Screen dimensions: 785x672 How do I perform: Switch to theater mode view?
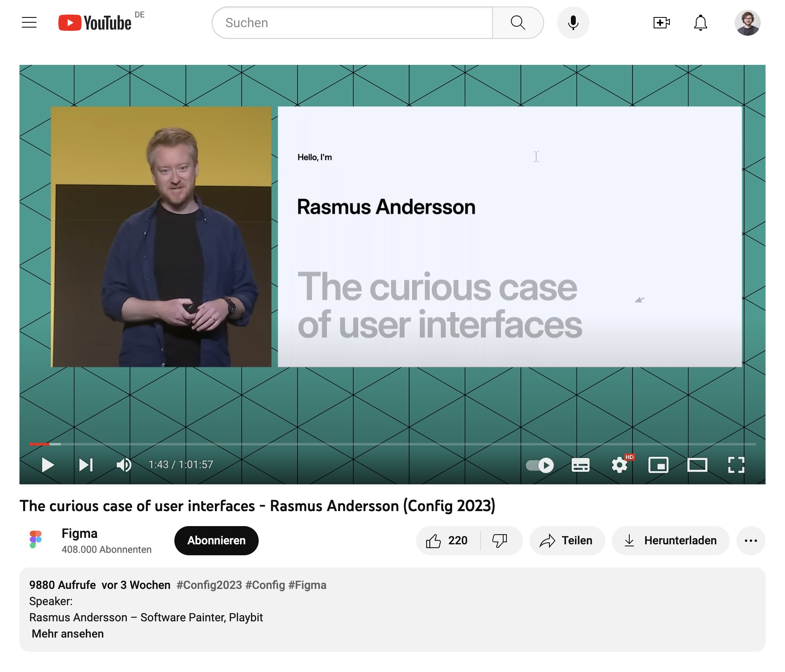697,465
